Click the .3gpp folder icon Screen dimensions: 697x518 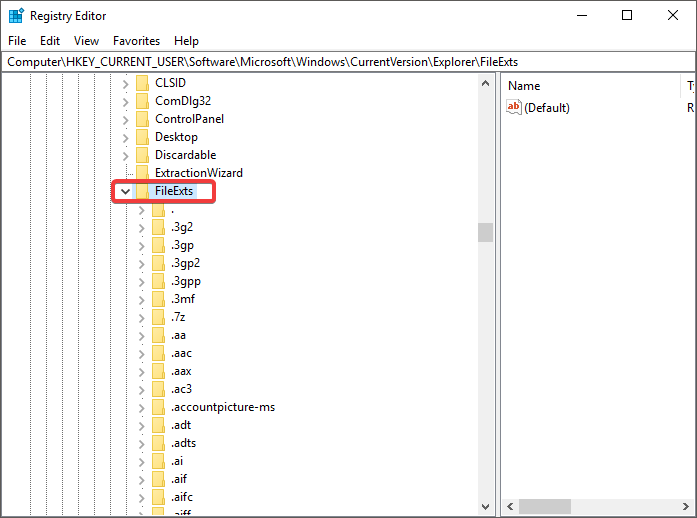point(158,281)
